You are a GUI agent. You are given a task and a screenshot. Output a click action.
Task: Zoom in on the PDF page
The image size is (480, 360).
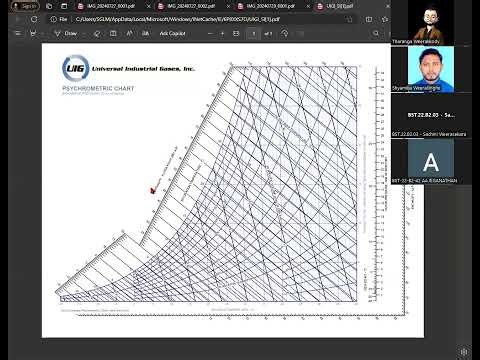222,34
